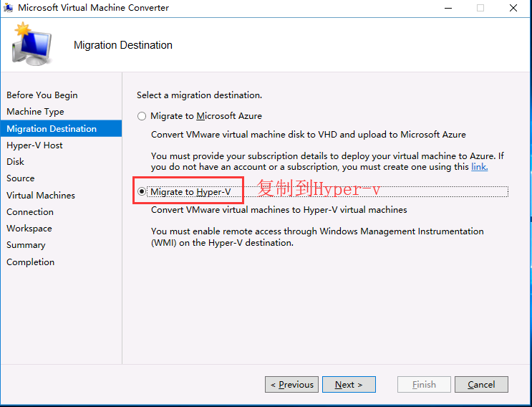Screen dimensions: 532x407
Task: Go to the Virtual Machines step
Action: click(41, 196)
